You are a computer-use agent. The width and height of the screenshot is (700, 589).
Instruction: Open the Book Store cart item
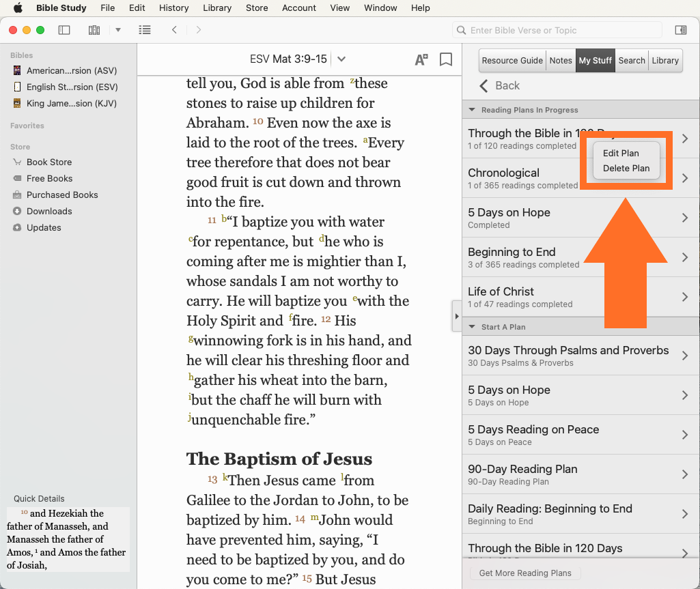[49, 162]
